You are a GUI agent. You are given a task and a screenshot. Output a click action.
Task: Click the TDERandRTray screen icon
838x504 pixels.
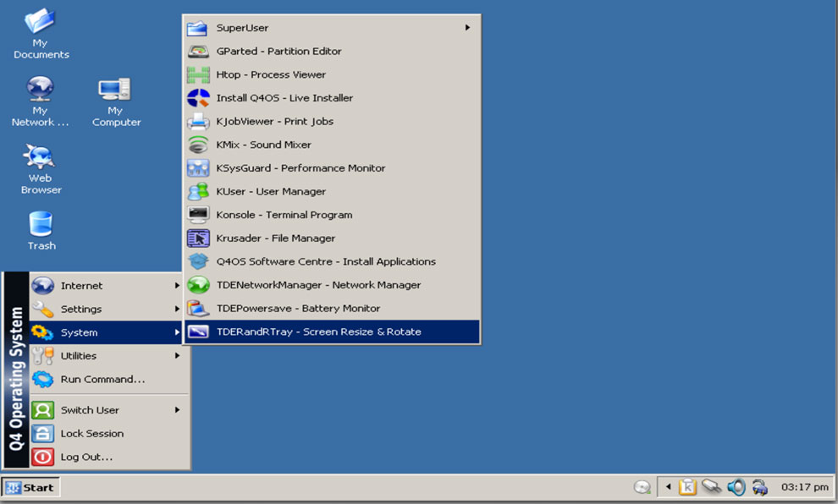[x=198, y=331]
